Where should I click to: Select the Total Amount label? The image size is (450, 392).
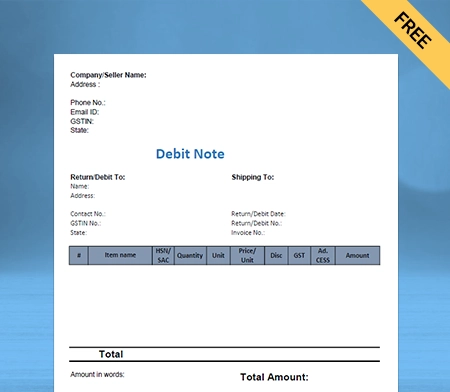click(274, 377)
